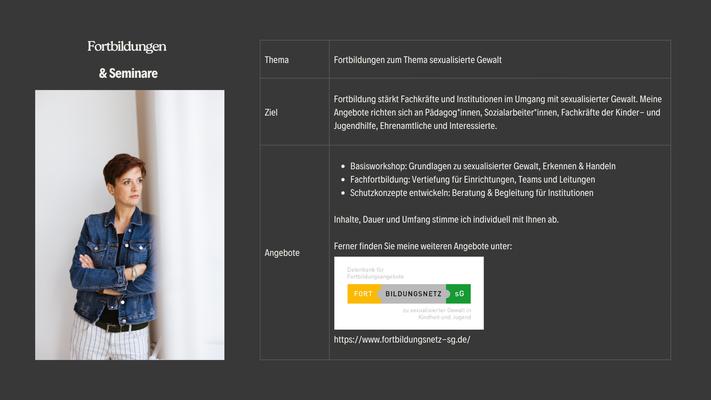Click the gray BILDUNGSNETZ block in logo
Image resolution: width=711 pixels, height=400 pixels.
pyautogui.click(x=411, y=294)
